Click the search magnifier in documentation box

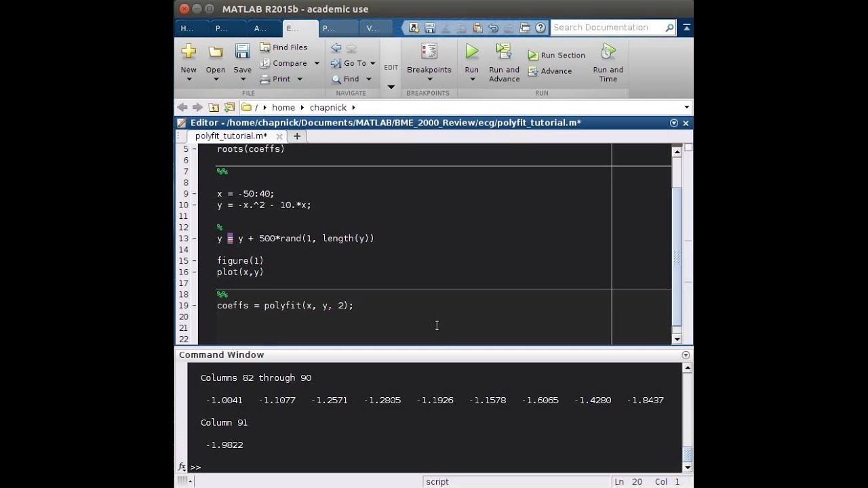click(x=669, y=28)
